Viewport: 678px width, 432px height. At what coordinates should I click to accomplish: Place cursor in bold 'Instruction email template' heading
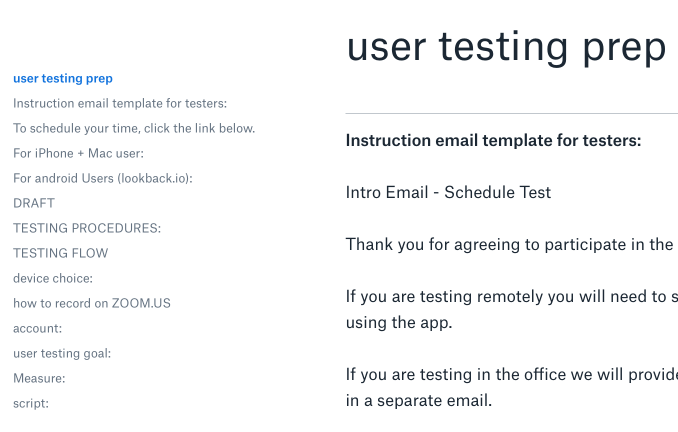[x=493, y=140]
